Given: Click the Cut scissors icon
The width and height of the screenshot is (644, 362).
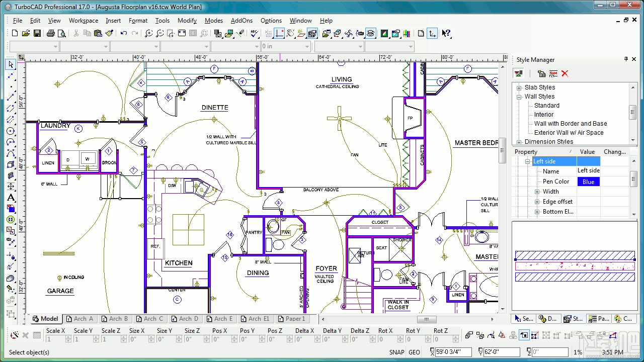Looking at the screenshot, I should click(76, 33).
